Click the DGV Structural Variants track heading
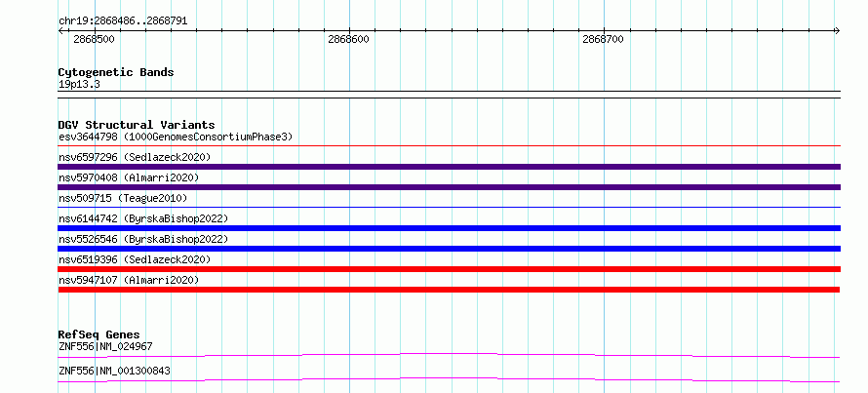This screenshot has width=868, height=393. (x=137, y=125)
